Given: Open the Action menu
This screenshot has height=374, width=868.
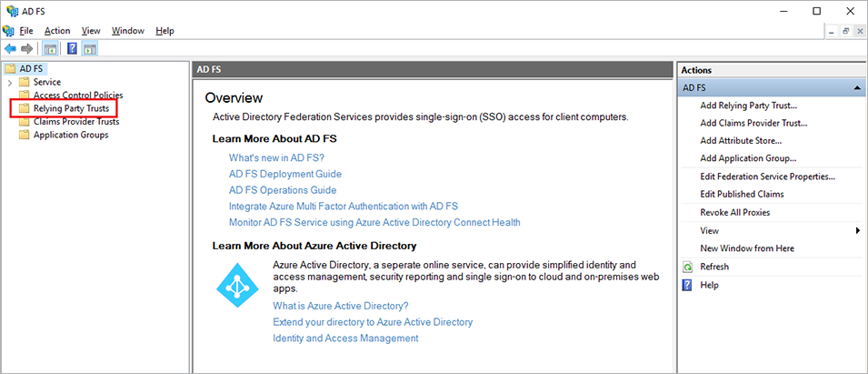Looking at the screenshot, I should (x=57, y=31).
